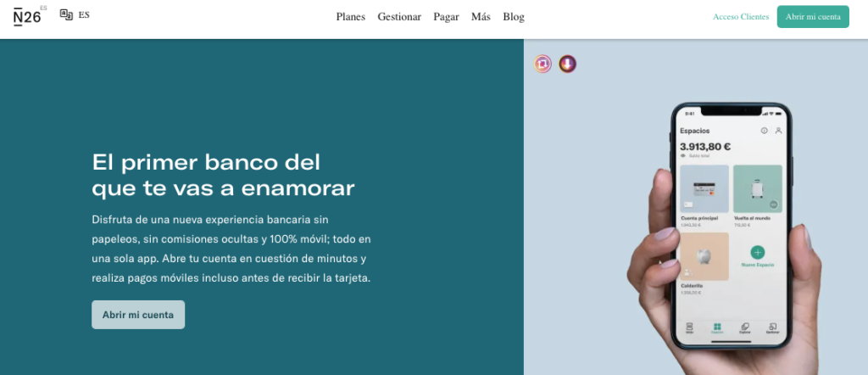The width and height of the screenshot is (868, 375).
Task: Select the Cuenta principal card thumbnail
Action: coord(704,189)
